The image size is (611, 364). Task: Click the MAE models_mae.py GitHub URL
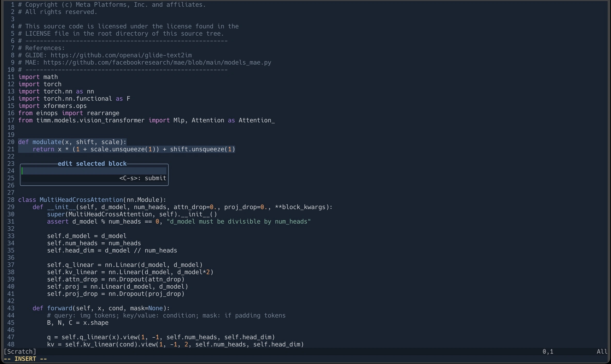pos(157,62)
